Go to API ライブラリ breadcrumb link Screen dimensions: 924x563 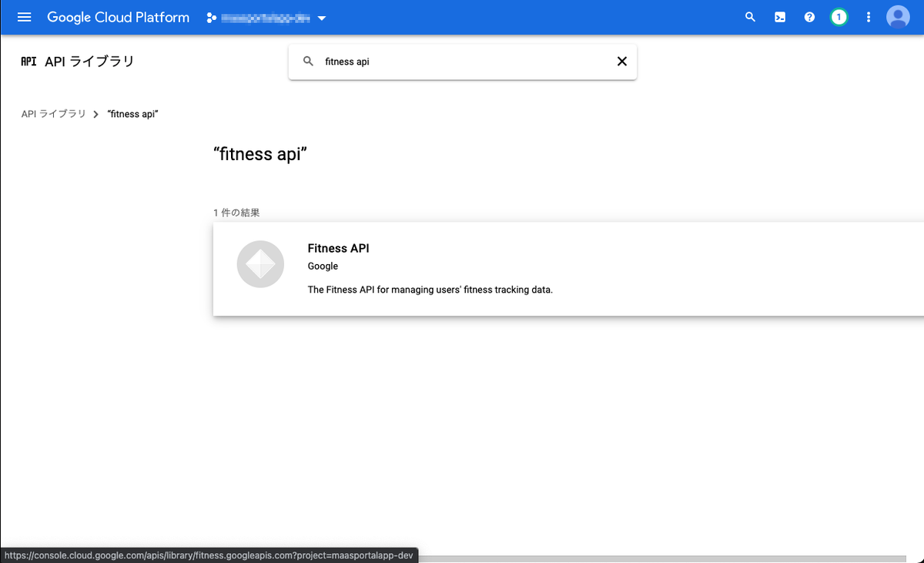click(53, 114)
